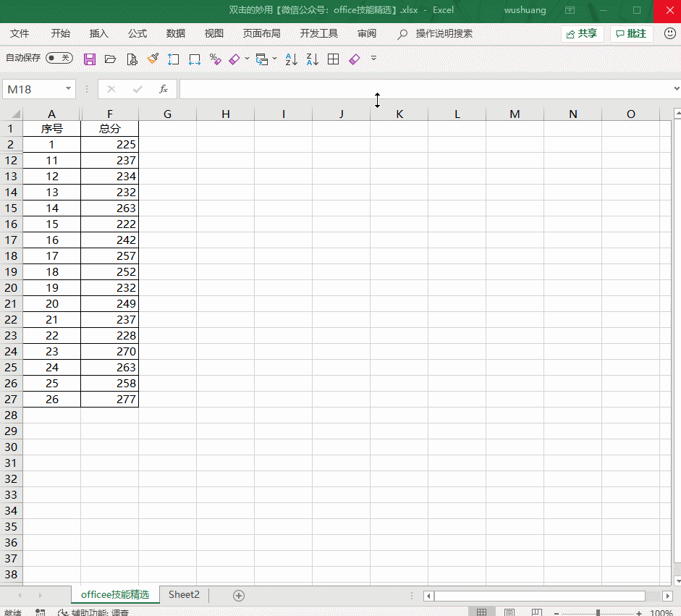Click the zoom out minus button
681x616 pixels.
(557, 613)
